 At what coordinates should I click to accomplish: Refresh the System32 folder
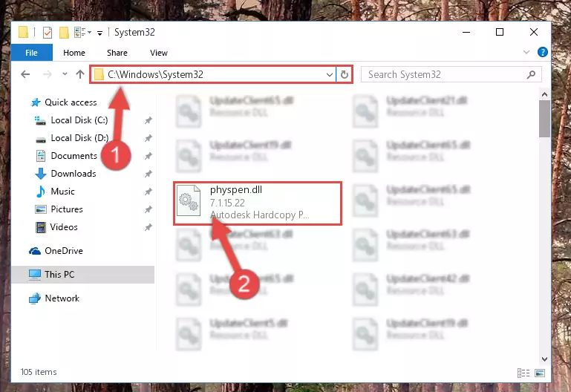(x=344, y=75)
